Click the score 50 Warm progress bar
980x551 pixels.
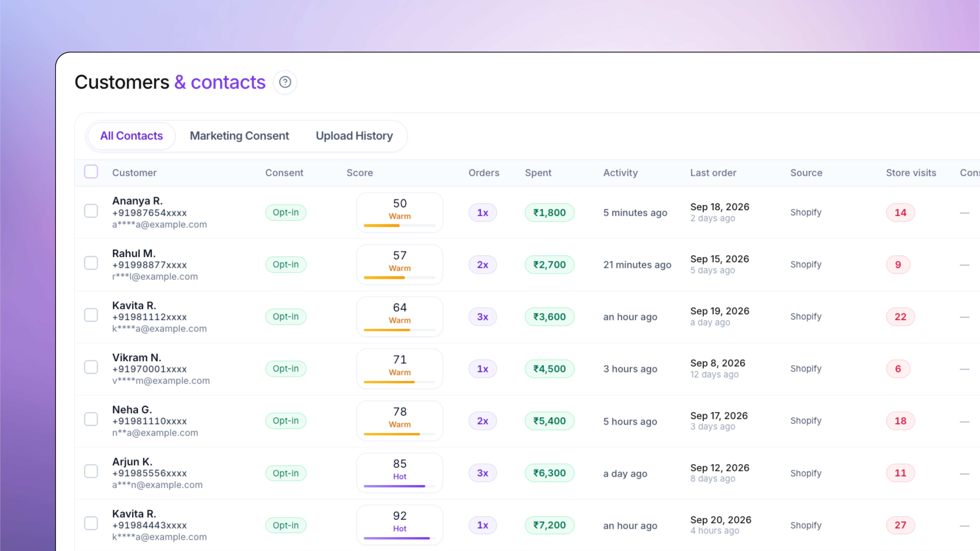tap(400, 225)
